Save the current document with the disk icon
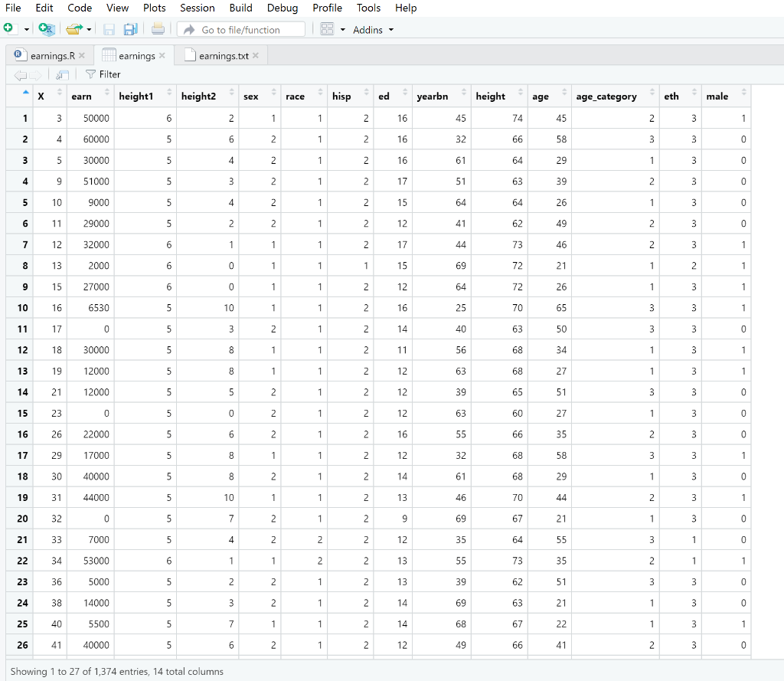 point(109,29)
